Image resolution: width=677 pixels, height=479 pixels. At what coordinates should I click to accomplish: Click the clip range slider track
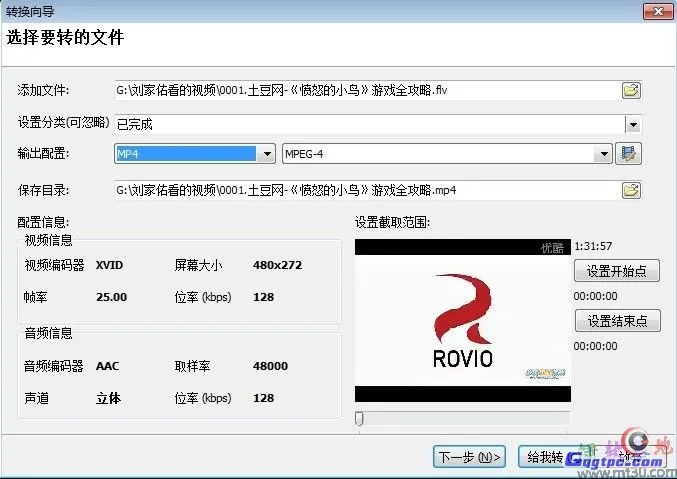pos(462,418)
